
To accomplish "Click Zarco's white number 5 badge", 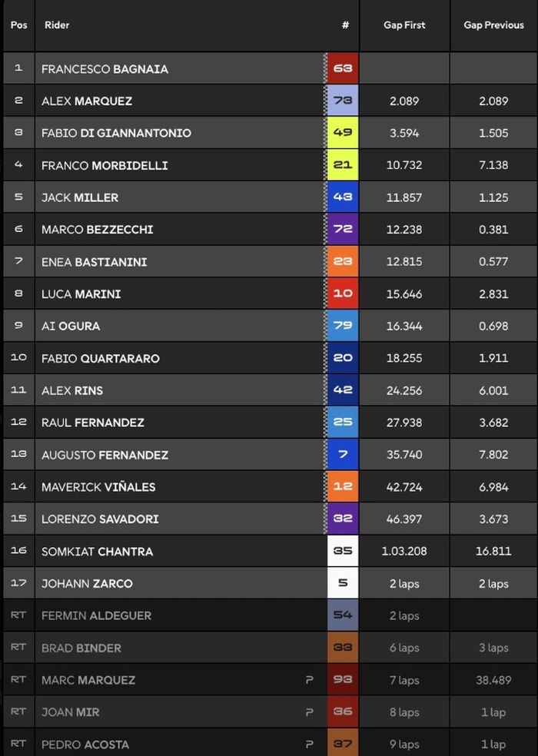I will tap(343, 583).
